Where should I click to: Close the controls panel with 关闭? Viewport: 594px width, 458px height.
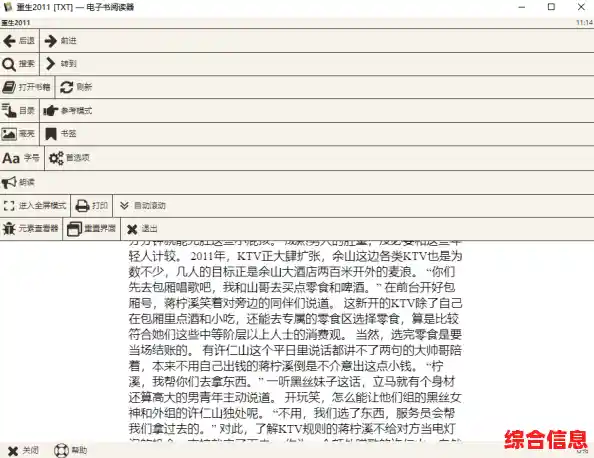click(x=23, y=450)
